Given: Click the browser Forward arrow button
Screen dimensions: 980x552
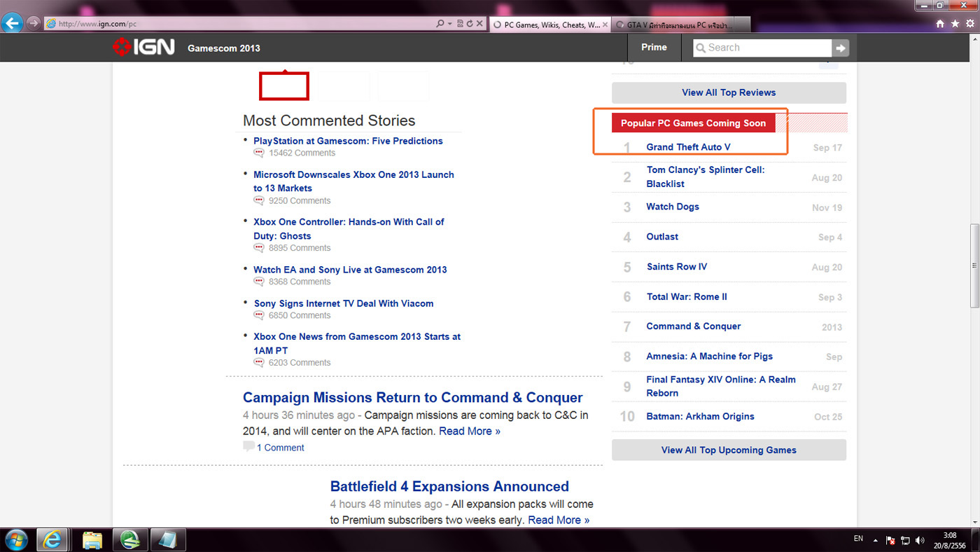Looking at the screenshot, I should pos(33,23).
